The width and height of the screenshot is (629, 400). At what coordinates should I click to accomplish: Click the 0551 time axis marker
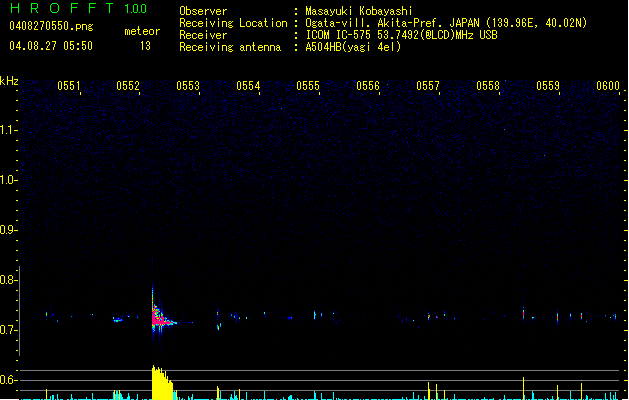coord(69,86)
